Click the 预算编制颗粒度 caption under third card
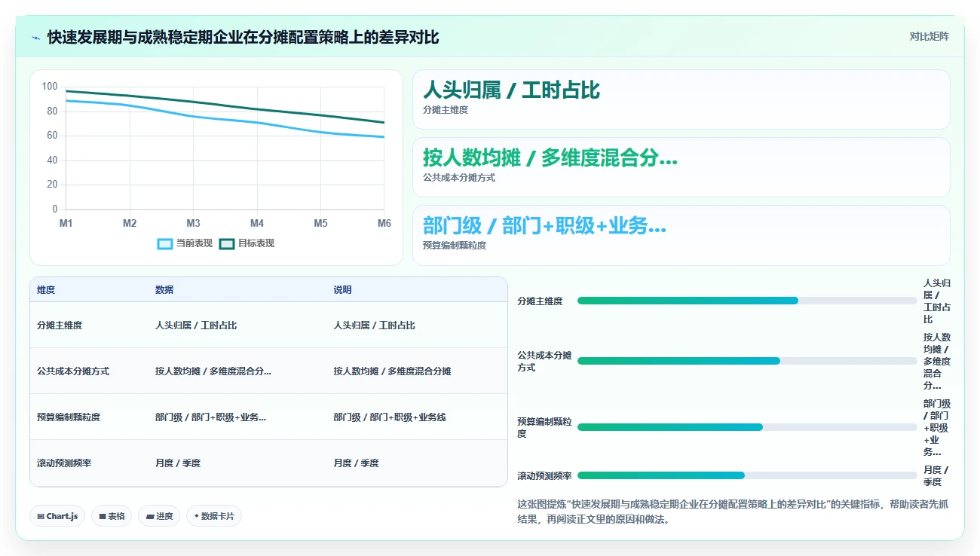The width and height of the screenshot is (980, 556). point(455,246)
